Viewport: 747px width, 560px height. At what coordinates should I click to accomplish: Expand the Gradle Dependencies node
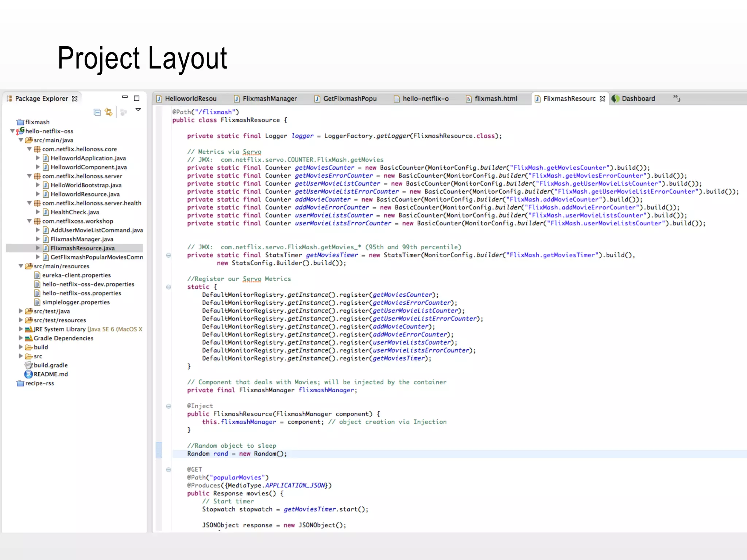(21, 338)
